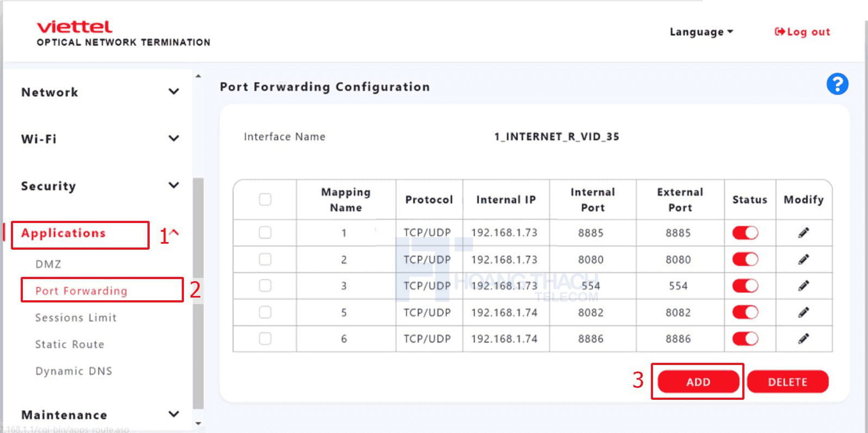Check the select-all checkbox in table header
Screen dimensions: 868x433
coord(264,200)
